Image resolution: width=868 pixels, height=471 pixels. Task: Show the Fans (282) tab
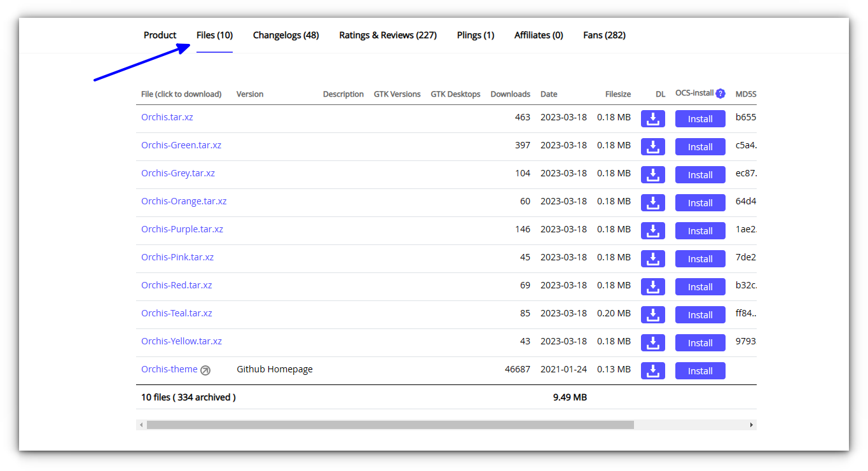[603, 35]
